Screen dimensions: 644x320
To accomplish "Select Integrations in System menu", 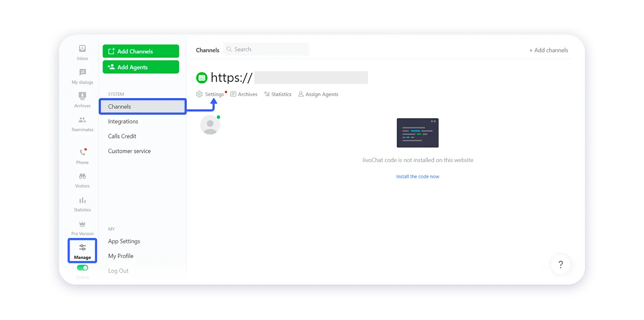I will coord(123,121).
